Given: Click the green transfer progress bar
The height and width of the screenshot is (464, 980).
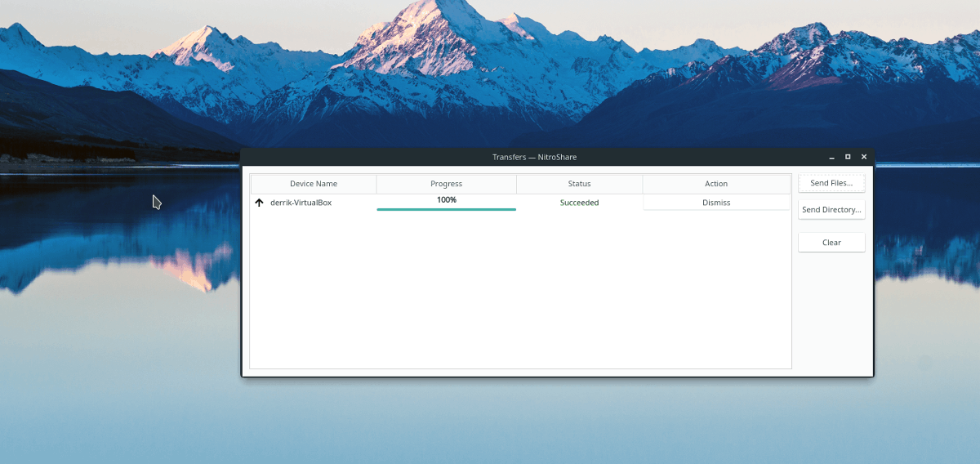Looking at the screenshot, I should point(446,209).
